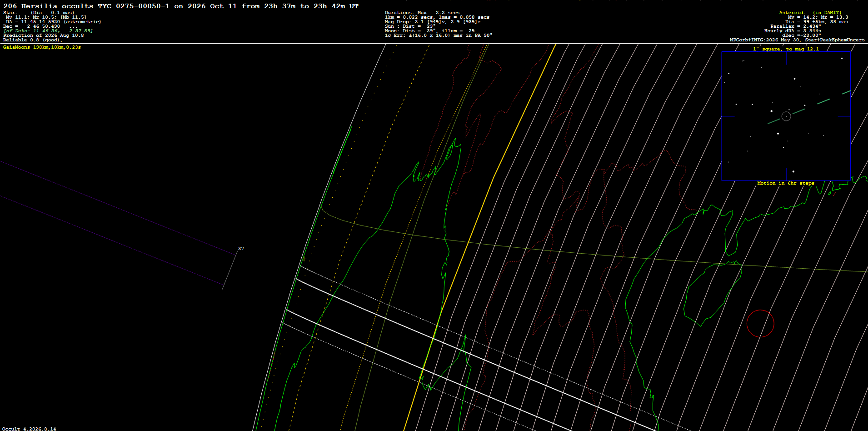Click the circled target star in the finder chart
868x431 pixels.
pyautogui.click(x=786, y=116)
